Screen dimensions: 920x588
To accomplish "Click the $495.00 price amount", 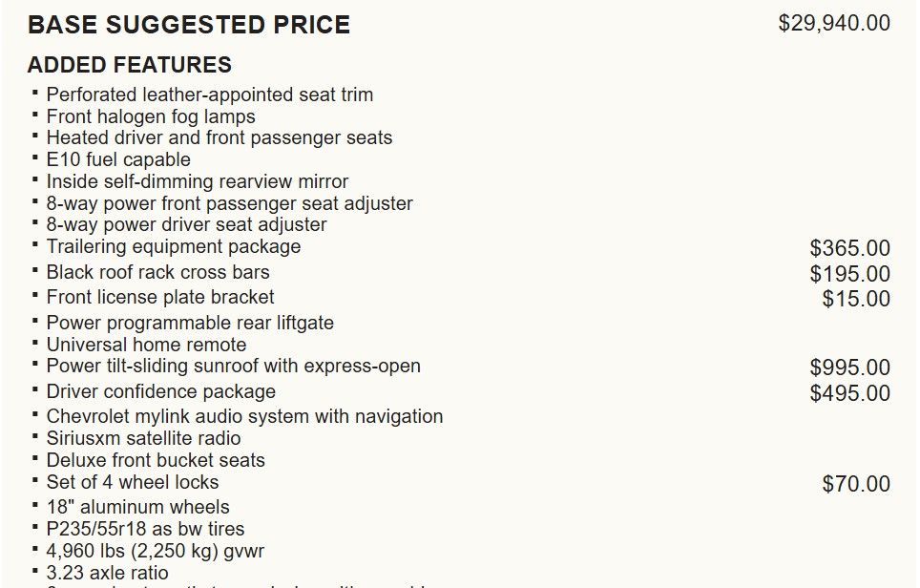I will 849,393.
